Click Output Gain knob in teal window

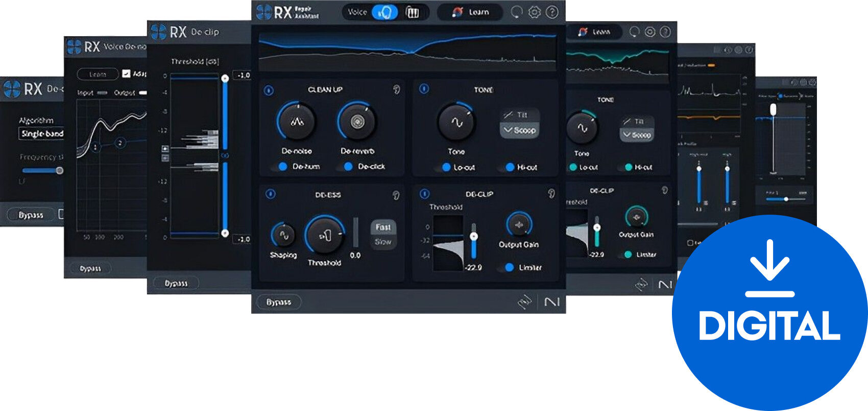pos(637,217)
